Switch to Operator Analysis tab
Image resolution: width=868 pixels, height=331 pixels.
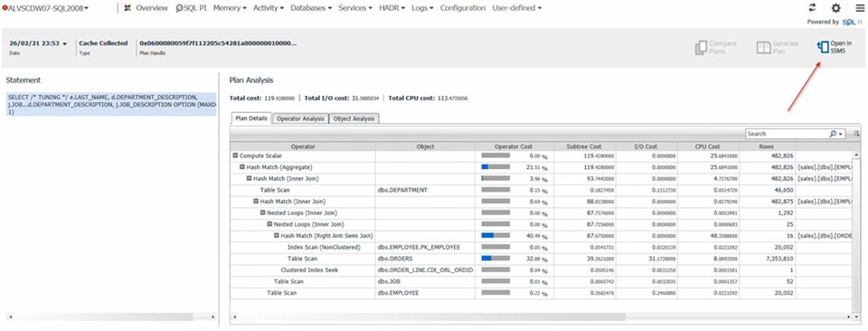click(x=300, y=118)
